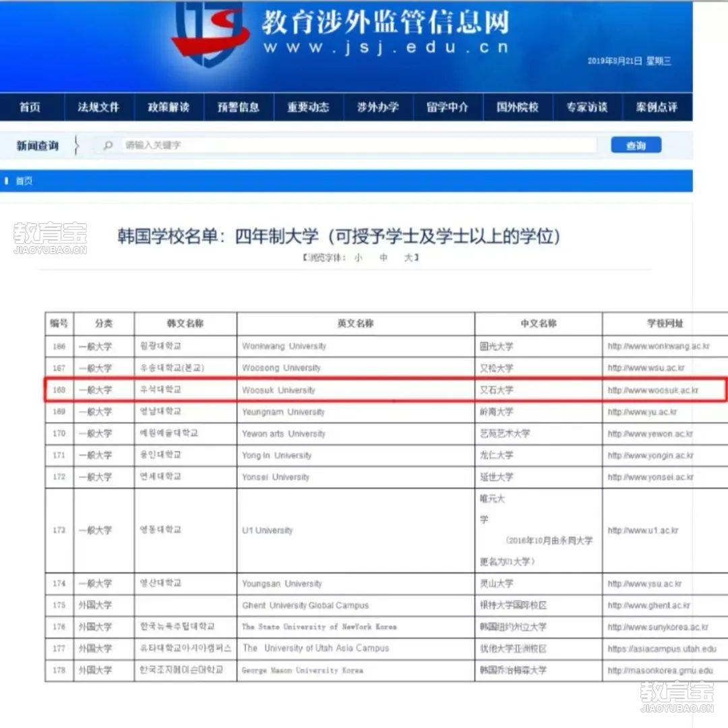Select the Wonkwang University cell
728x728 pixels.
coord(356,346)
